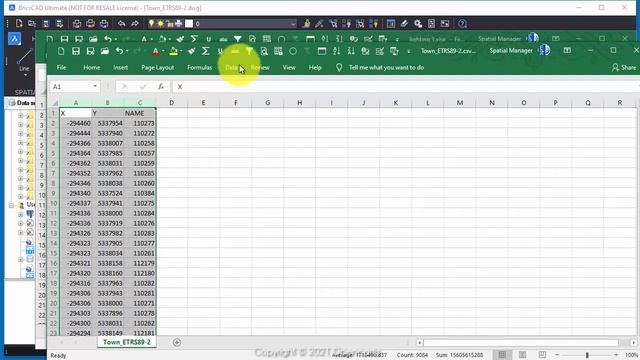Select the Town_ETRS89-2 sheet tab
Viewport: 640px width, 360px height.
(x=127, y=342)
